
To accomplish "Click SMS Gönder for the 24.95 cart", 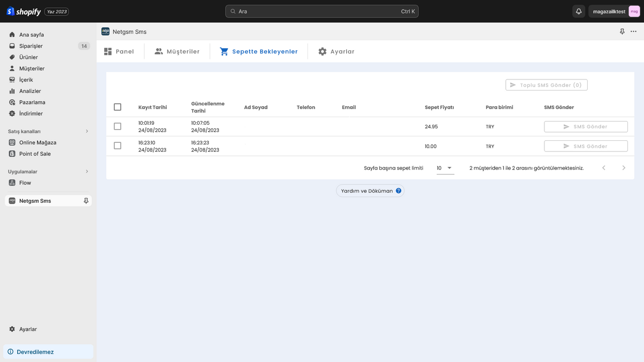I will click(x=586, y=127).
